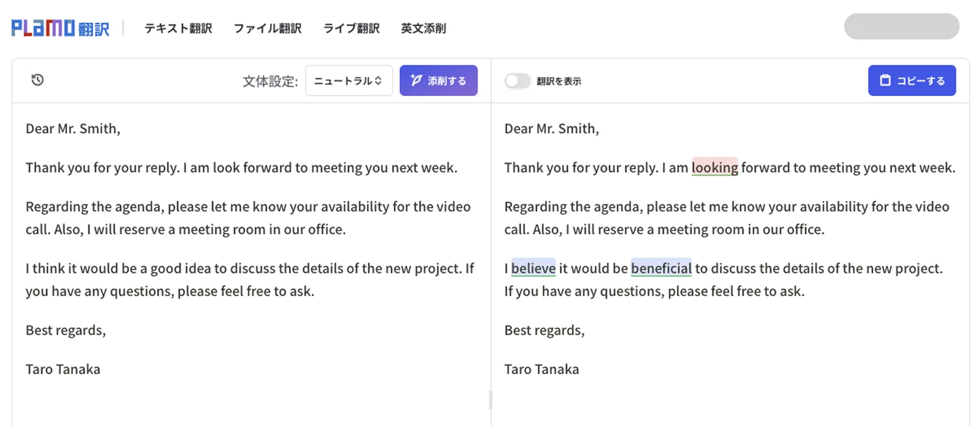Open the ニュートラル style dropdown
The width and height of the screenshot is (980, 426).
pyautogui.click(x=349, y=81)
